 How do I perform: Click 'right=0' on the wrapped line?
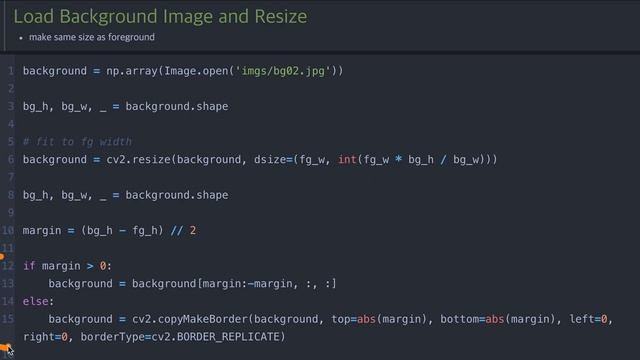(x=45, y=337)
